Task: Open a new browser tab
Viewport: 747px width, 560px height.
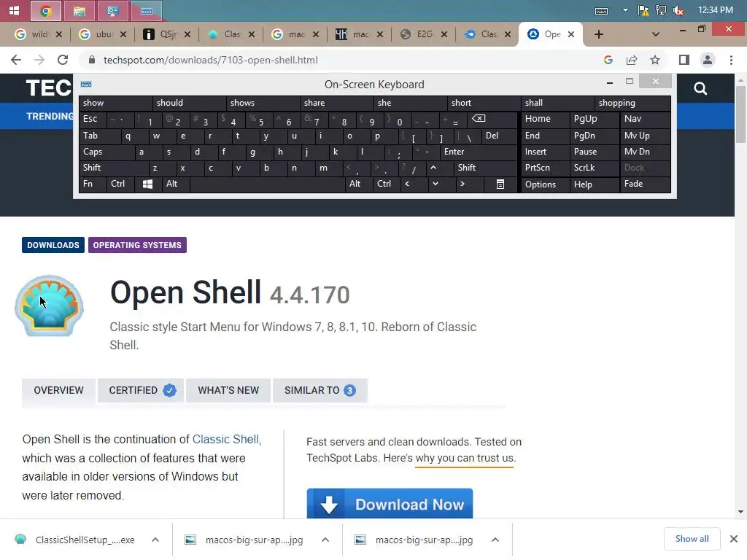Action: 599,34
